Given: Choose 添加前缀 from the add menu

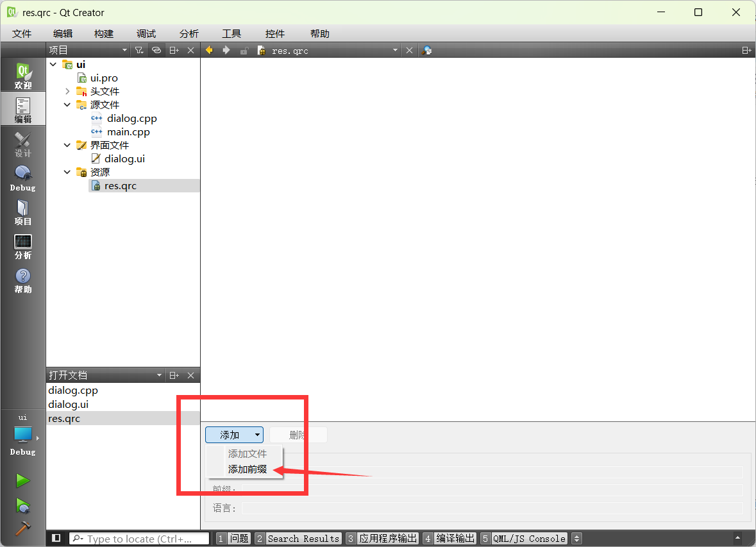Looking at the screenshot, I should 245,469.
